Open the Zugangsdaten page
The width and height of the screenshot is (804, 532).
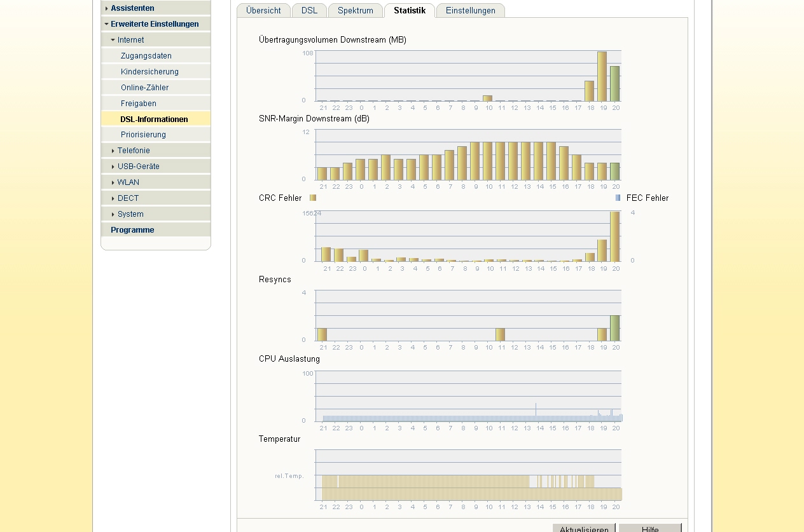[146, 56]
